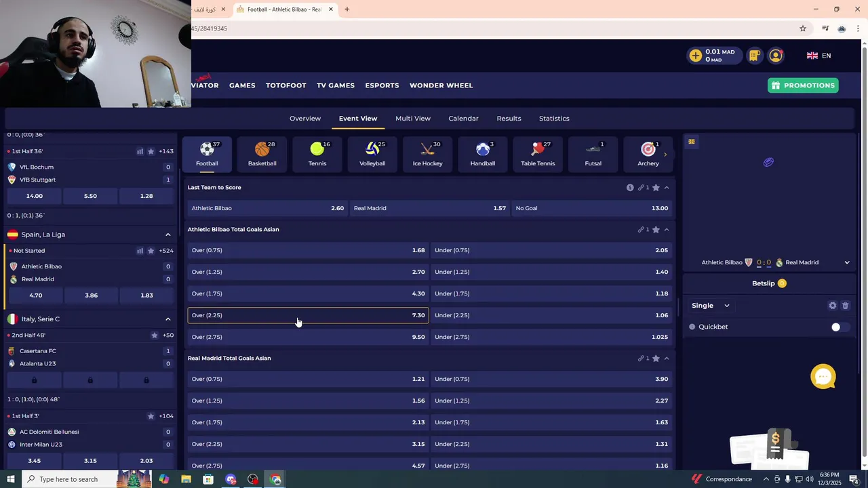
Task: Open the bet history receipt icon
Action: click(754, 56)
